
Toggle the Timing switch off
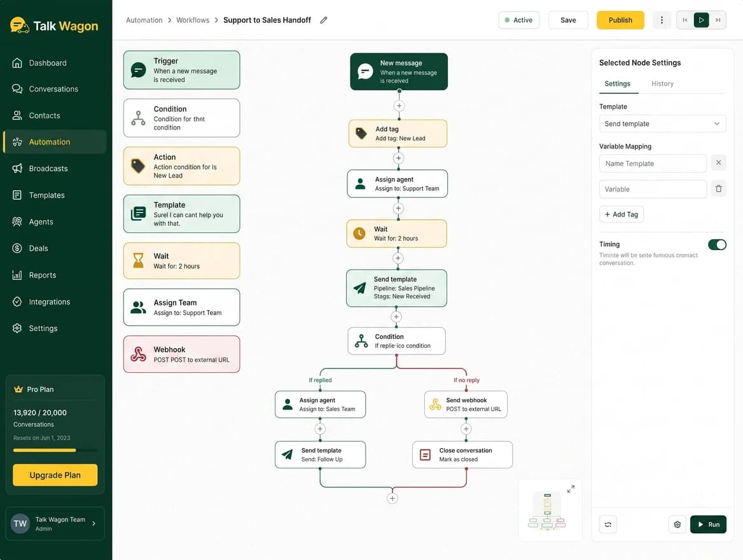[x=717, y=244]
